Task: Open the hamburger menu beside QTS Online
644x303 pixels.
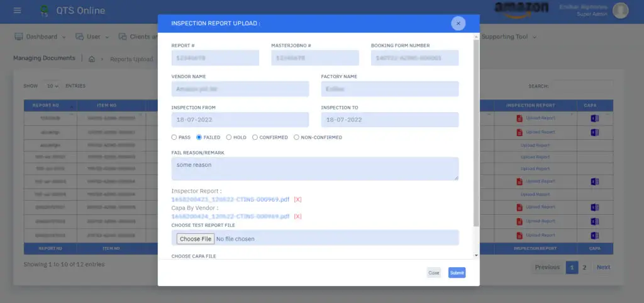Action: [x=17, y=11]
